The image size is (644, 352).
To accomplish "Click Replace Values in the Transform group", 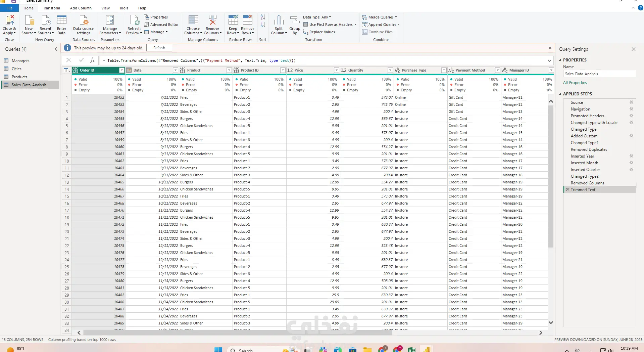I will [319, 32].
